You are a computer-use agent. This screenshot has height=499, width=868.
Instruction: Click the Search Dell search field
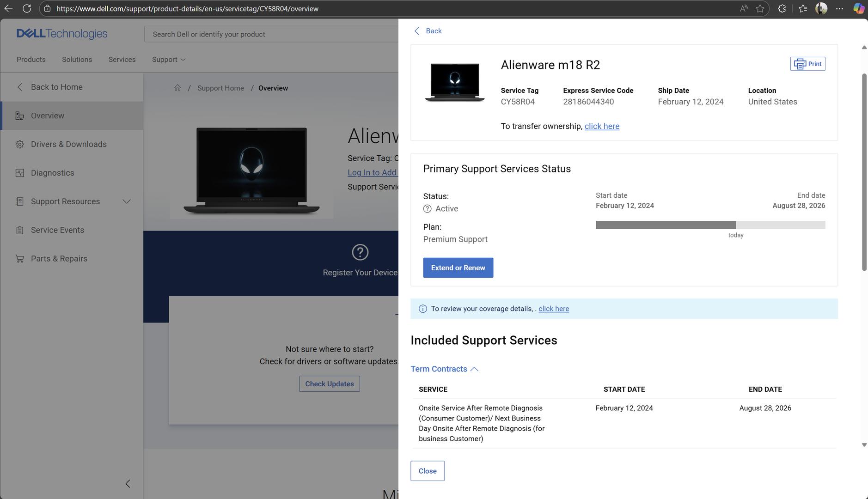[x=271, y=34]
